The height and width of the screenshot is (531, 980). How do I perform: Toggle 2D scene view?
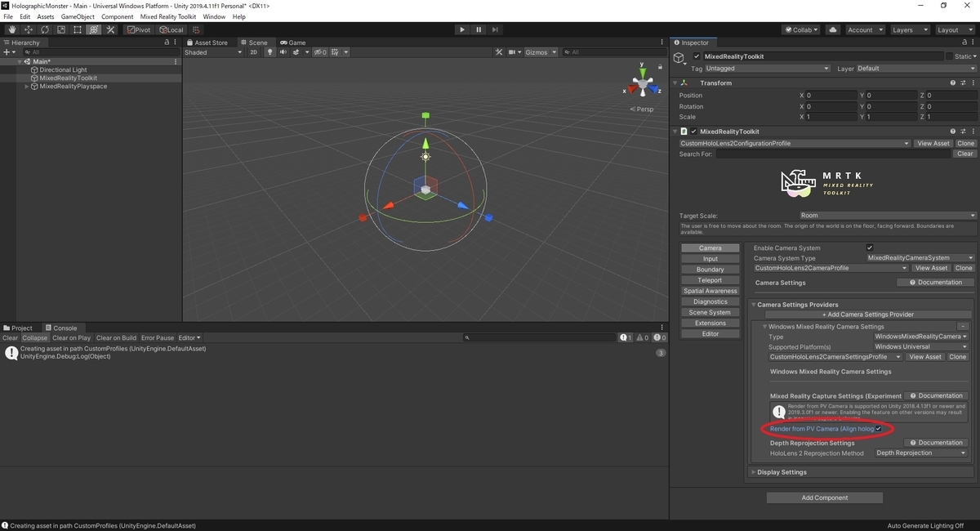point(253,52)
